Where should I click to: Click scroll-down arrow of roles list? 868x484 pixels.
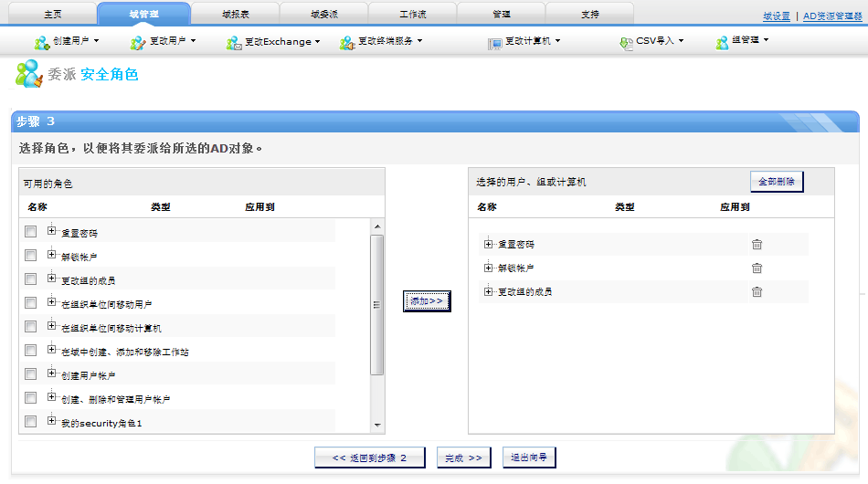377,426
